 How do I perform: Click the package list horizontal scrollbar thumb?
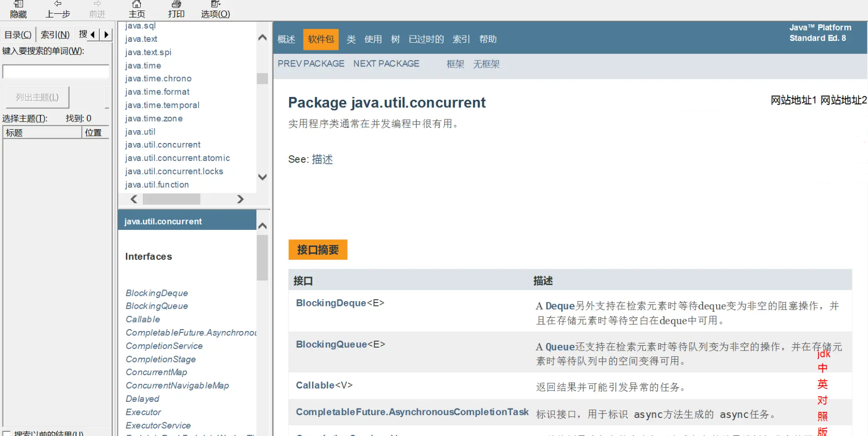[x=171, y=199]
